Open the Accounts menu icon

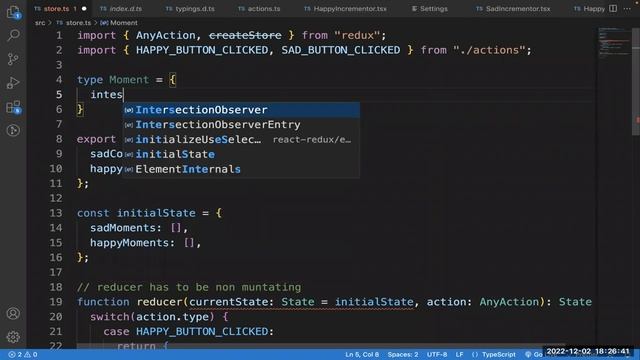coord(13,313)
